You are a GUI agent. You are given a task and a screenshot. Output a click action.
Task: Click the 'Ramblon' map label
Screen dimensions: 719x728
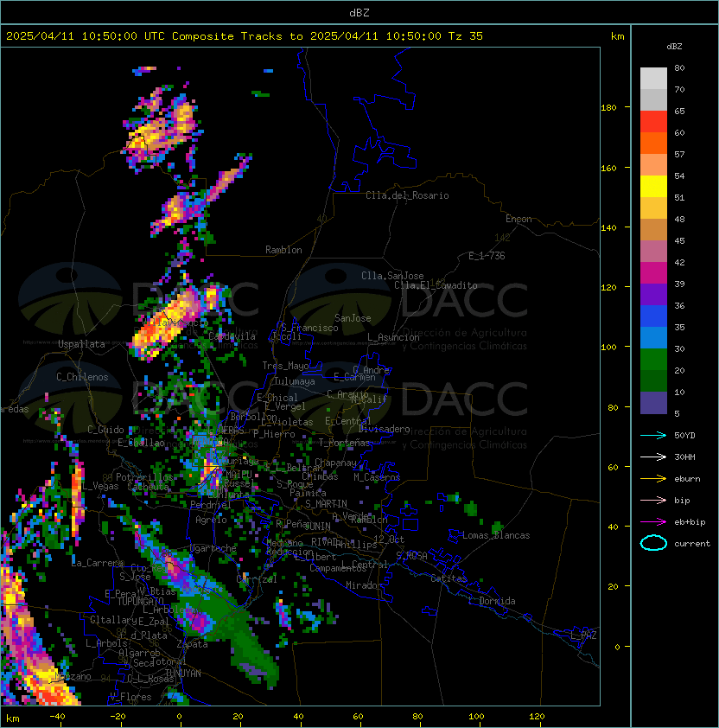(283, 250)
